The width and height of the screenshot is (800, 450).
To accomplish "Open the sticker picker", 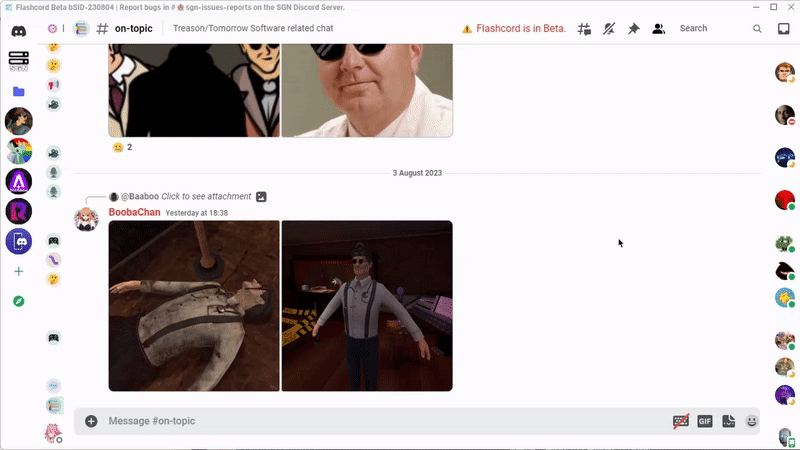I will tap(729, 421).
